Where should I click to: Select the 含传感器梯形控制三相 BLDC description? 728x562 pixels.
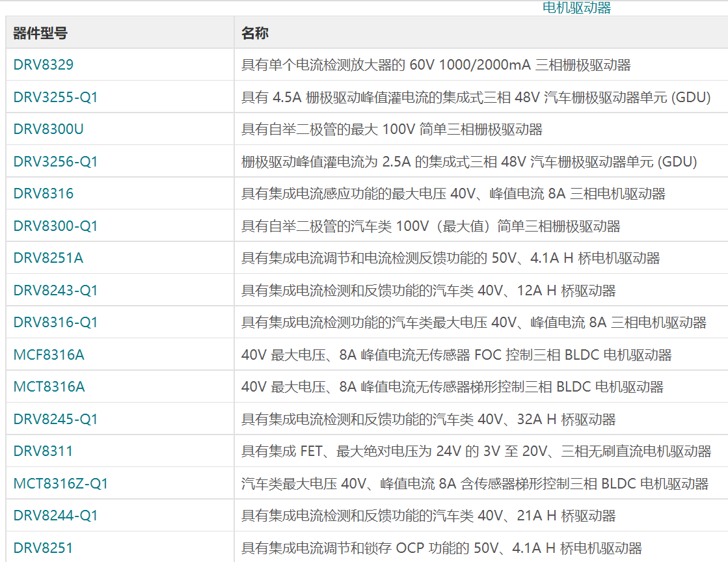coord(475,485)
